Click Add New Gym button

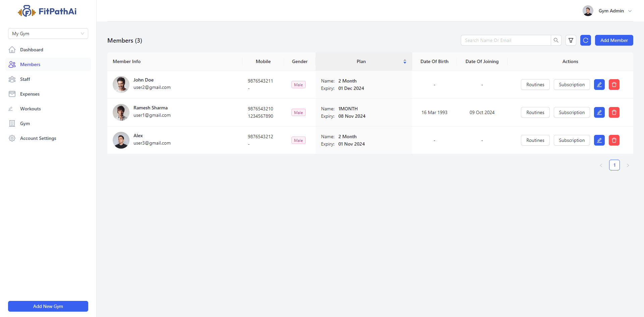point(48,306)
